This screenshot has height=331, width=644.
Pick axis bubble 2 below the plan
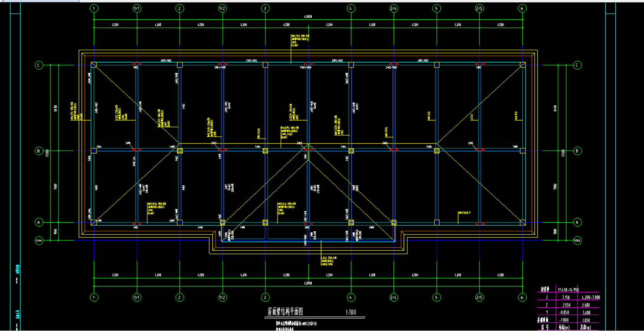179,297
